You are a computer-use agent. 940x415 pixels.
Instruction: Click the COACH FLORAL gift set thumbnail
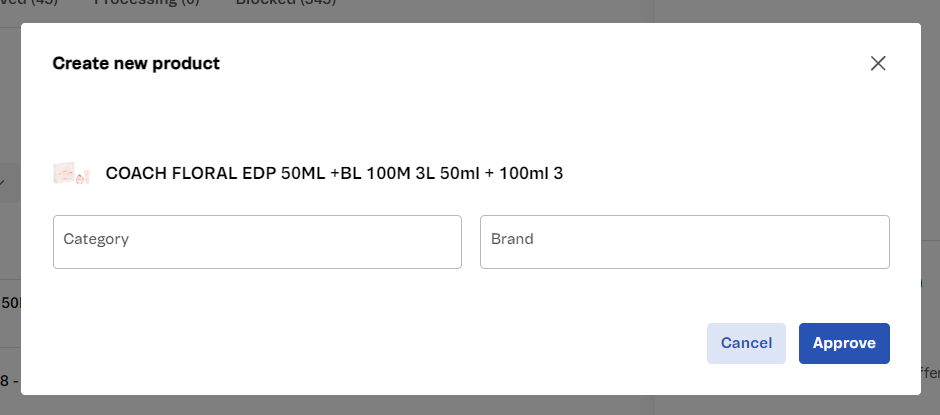[x=71, y=173]
